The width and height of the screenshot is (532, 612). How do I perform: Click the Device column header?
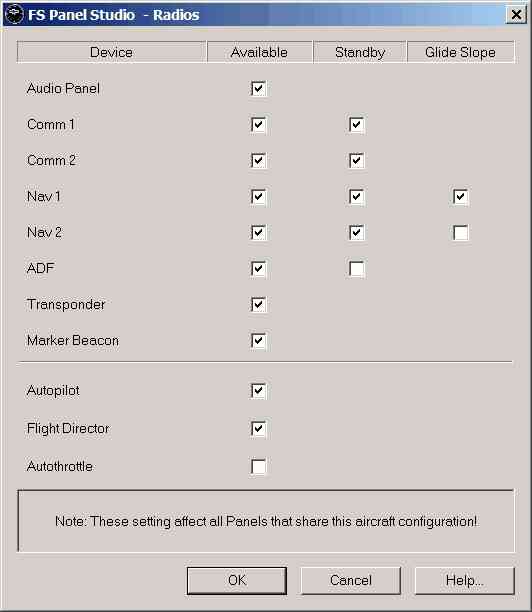(111, 52)
